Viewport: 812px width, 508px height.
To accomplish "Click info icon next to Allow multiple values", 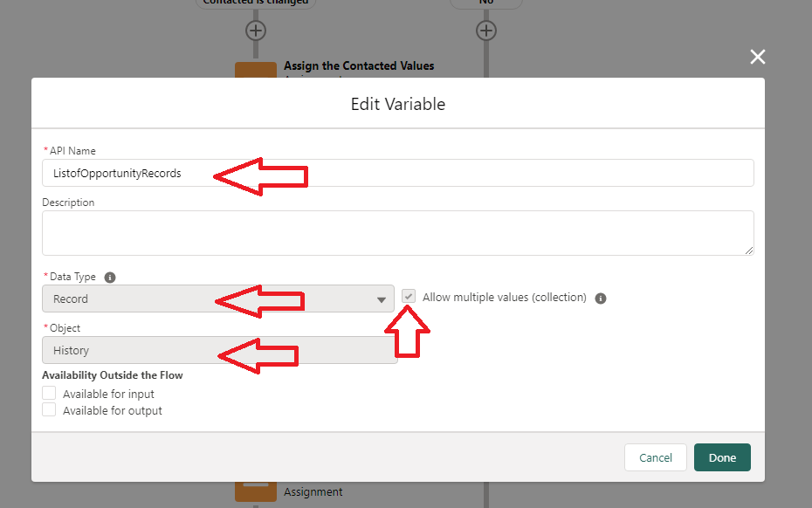I will pos(601,299).
